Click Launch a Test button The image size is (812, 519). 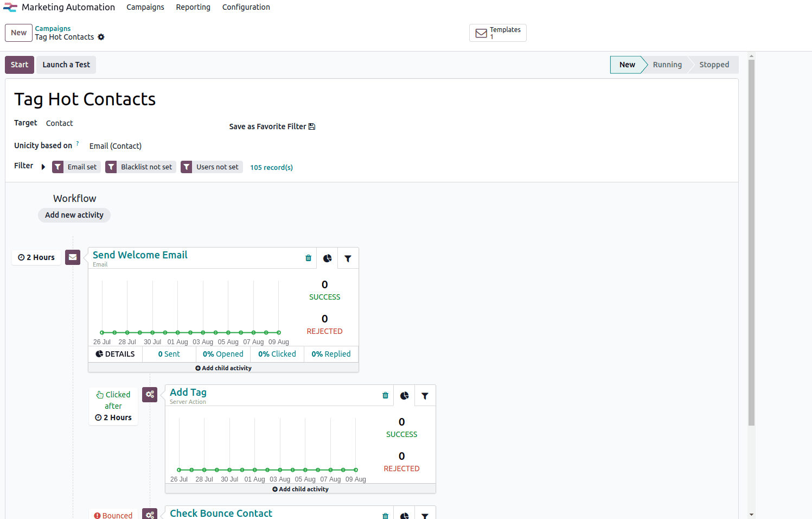tap(66, 65)
